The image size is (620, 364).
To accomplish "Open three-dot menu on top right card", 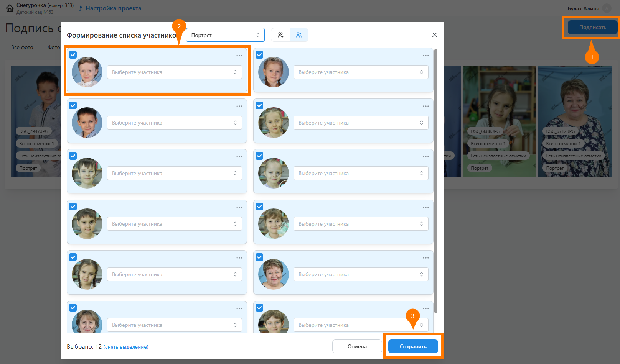I will point(426,56).
